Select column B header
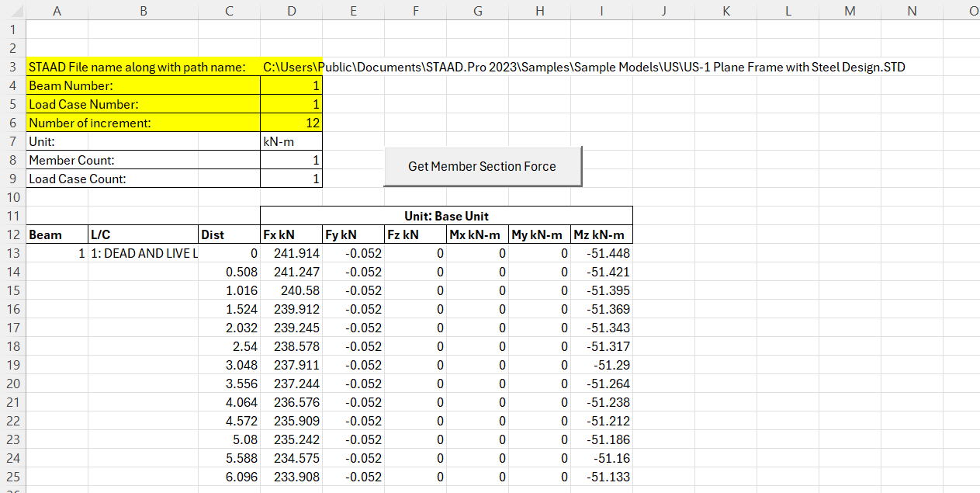 point(144,10)
